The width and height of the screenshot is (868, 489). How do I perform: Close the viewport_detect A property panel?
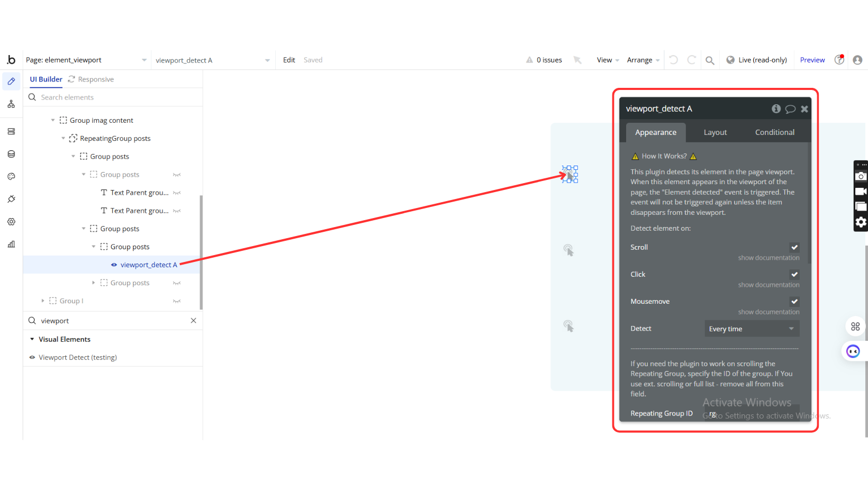click(x=804, y=109)
